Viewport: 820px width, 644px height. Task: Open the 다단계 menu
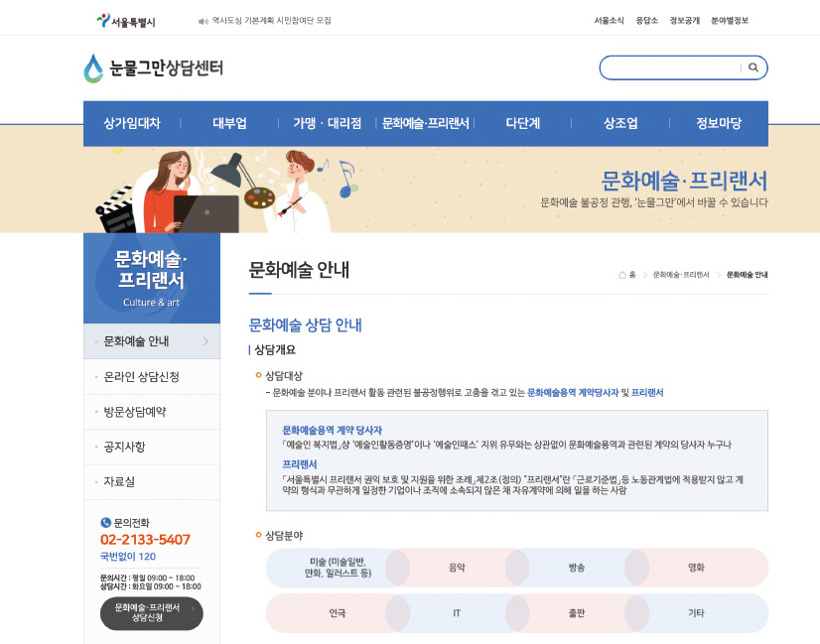[x=523, y=123]
